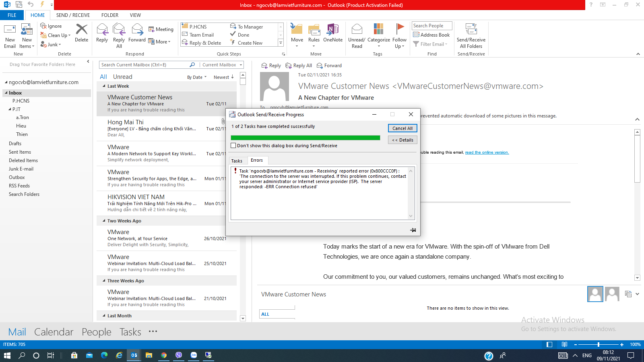The height and width of the screenshot is (362, 644).
Task: Open the Address Book
Action: 431,35
